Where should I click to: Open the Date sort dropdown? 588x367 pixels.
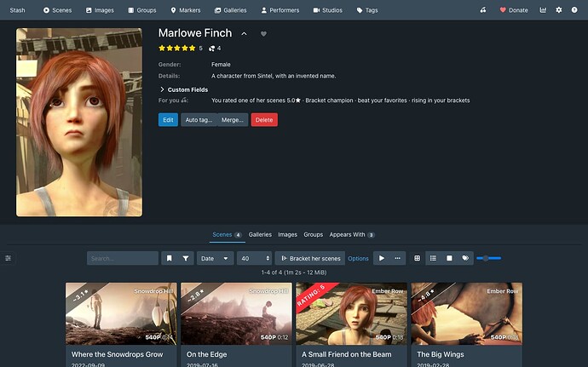coord(216,258)
